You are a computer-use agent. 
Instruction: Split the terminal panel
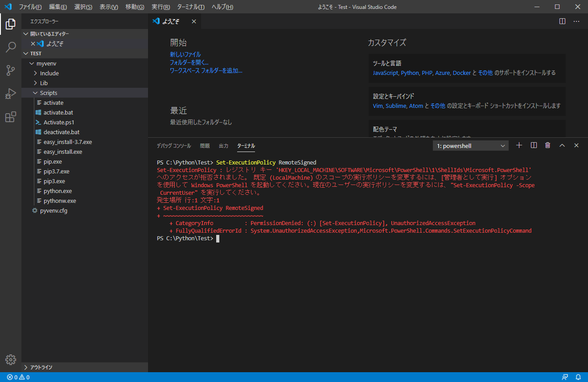[x=534, y=145]
